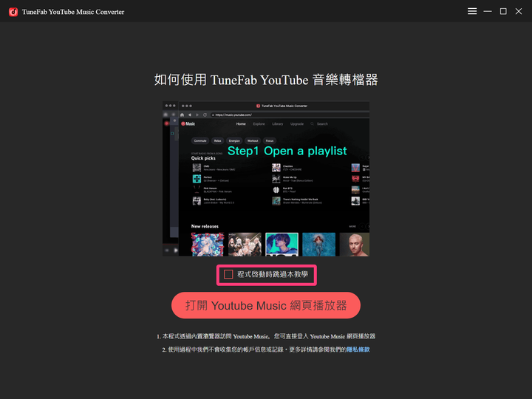This screenshot has height=399, width=532.
Task: Click the 如何使用 TuneFab YouTube 音樂轉檔器 heading
Action: 266,80
